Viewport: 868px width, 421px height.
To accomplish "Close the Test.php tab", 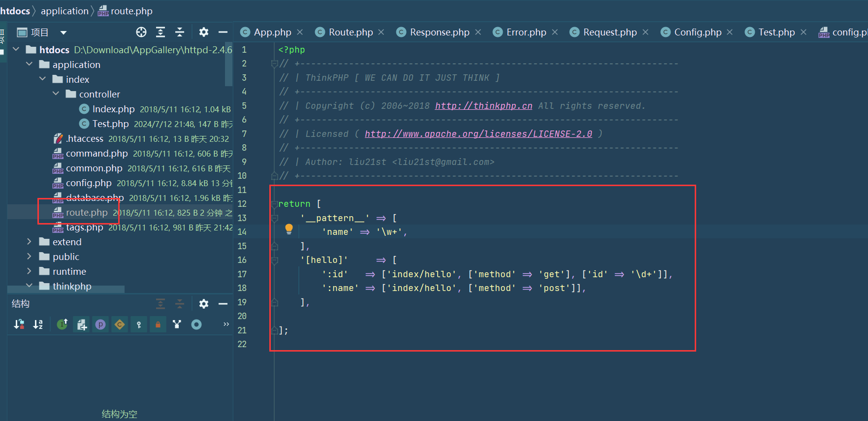I will (x=804, y=32).
